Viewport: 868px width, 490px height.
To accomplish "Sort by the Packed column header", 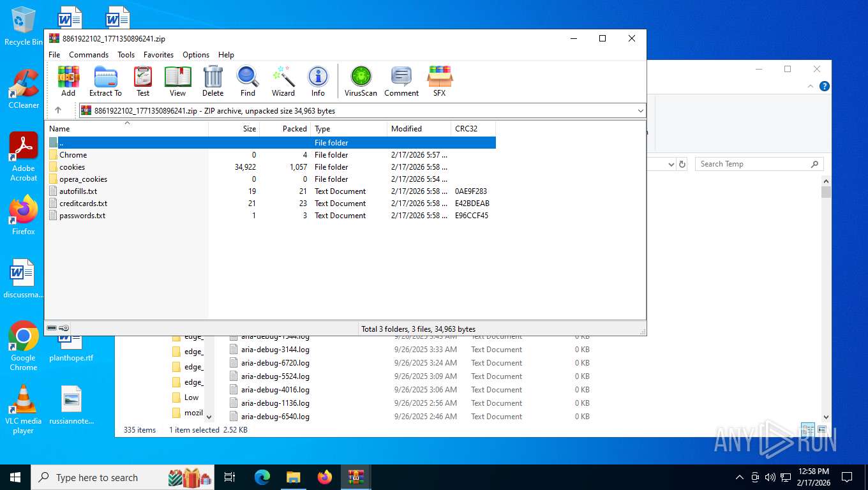I will point(285,129).
